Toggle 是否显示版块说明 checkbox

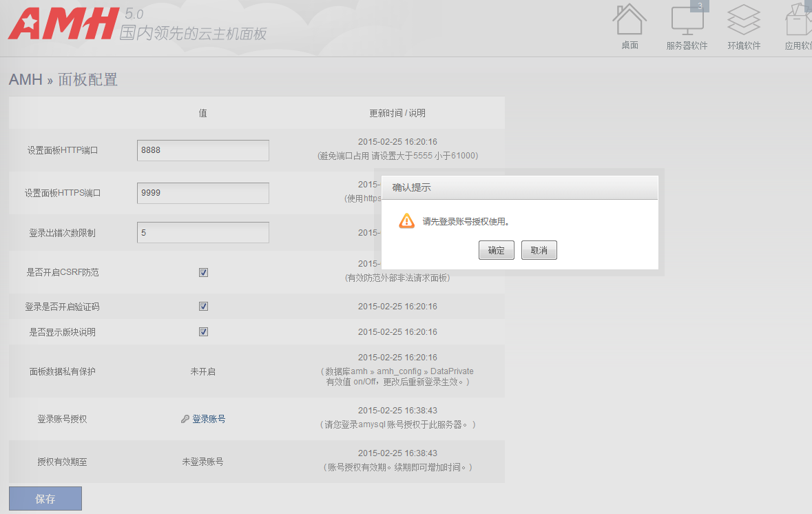(x=203, y=332)
